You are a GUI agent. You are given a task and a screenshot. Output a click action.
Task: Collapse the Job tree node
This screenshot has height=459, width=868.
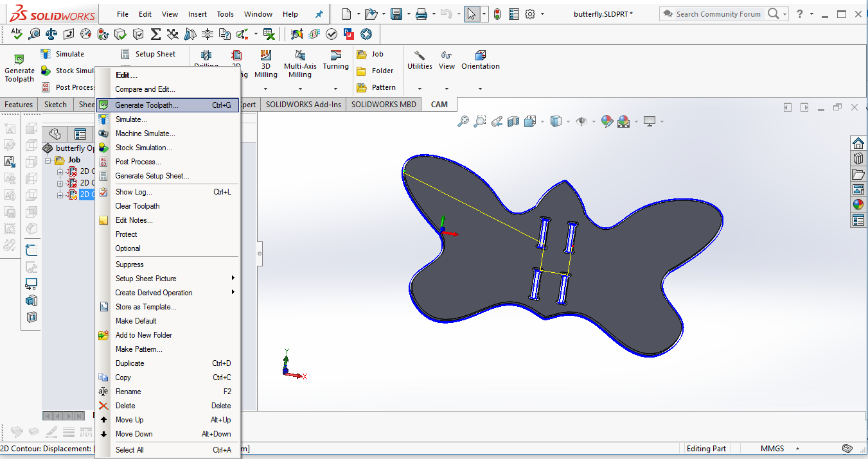click(48, 160)
